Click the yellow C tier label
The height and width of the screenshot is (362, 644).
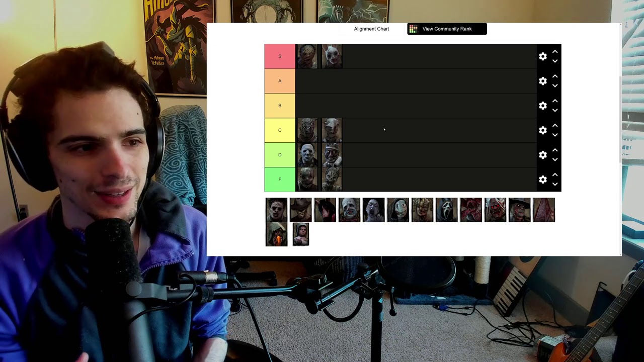[280, 130]
